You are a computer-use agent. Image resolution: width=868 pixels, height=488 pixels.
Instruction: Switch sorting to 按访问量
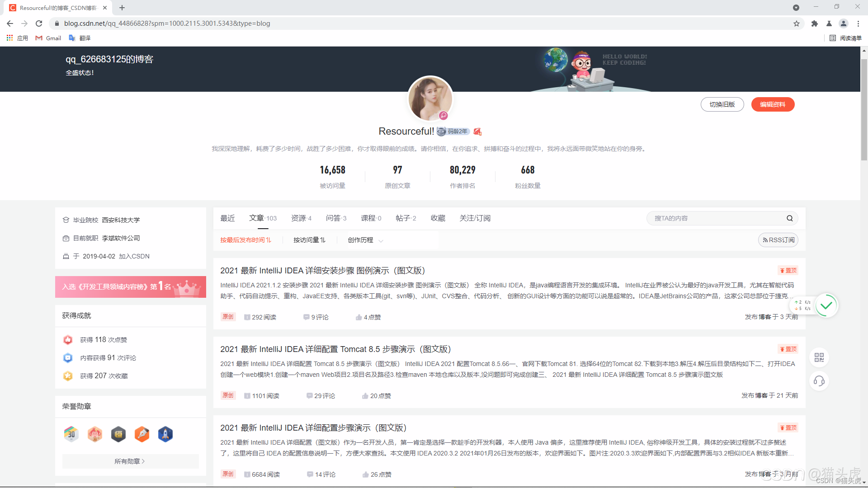tap(309, 240)
